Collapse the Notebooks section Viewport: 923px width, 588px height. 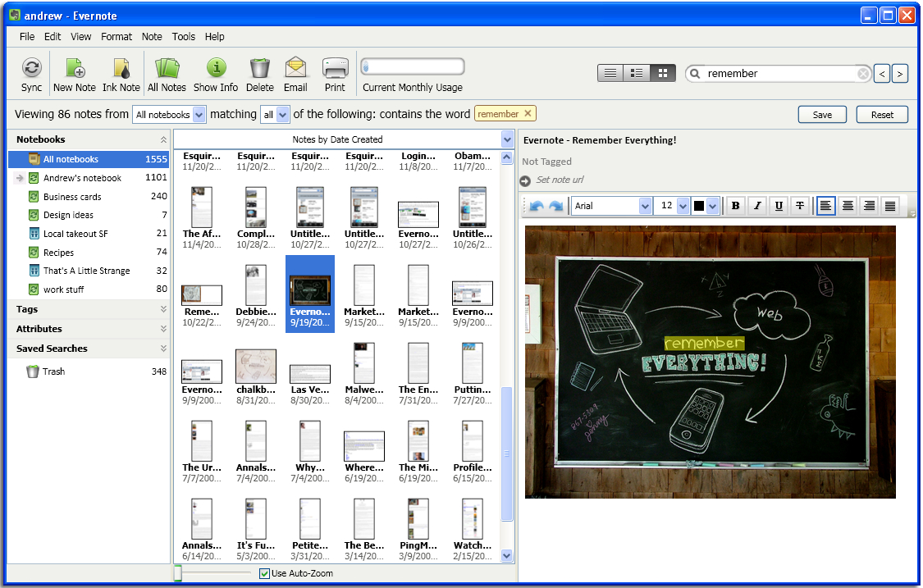pos(163,139)
